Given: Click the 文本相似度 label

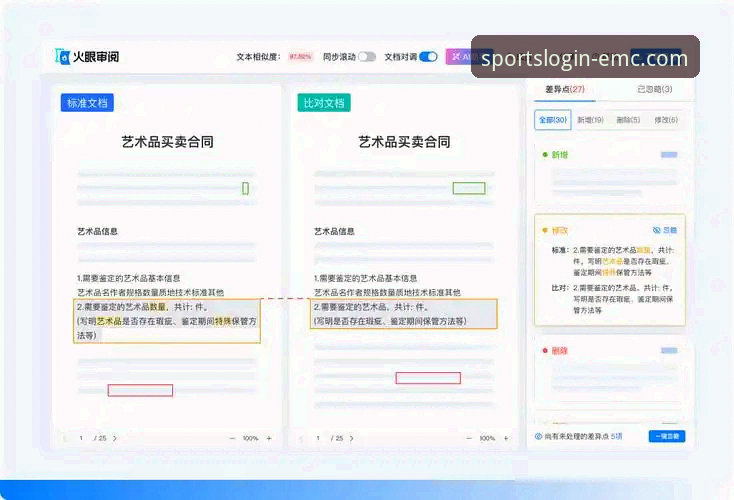Looking at the screenshot, I should click(258, 57).
